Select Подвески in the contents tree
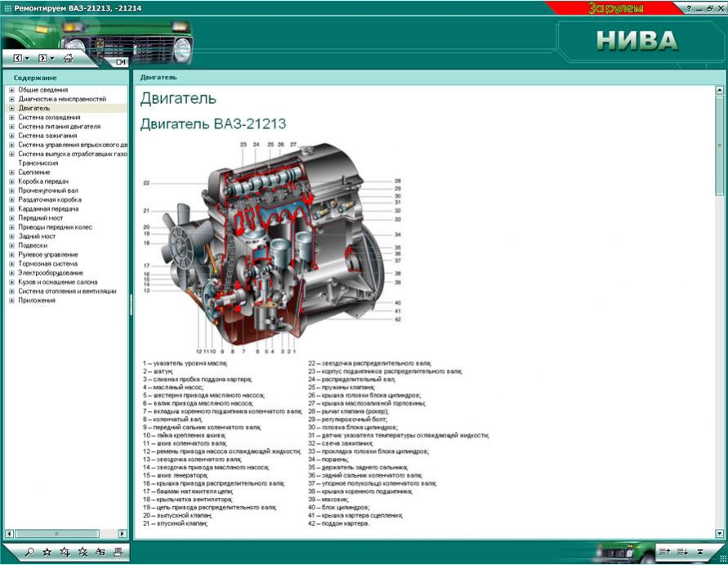Viewport: 728px width, 565px height. (x=33, y=245)
